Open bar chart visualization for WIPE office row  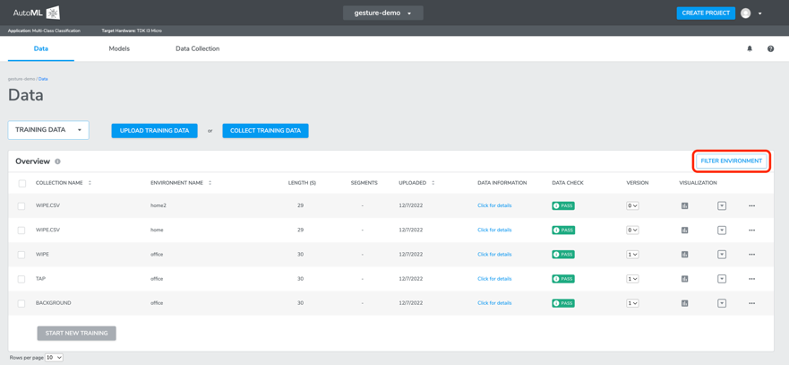click(x=685, y=255)
